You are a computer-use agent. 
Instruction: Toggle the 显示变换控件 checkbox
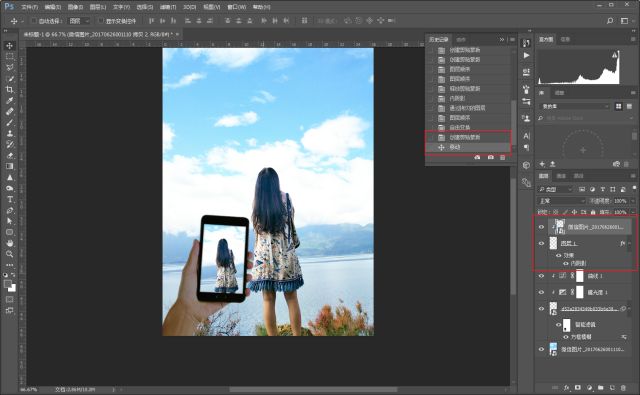click(x=101, y=21)
